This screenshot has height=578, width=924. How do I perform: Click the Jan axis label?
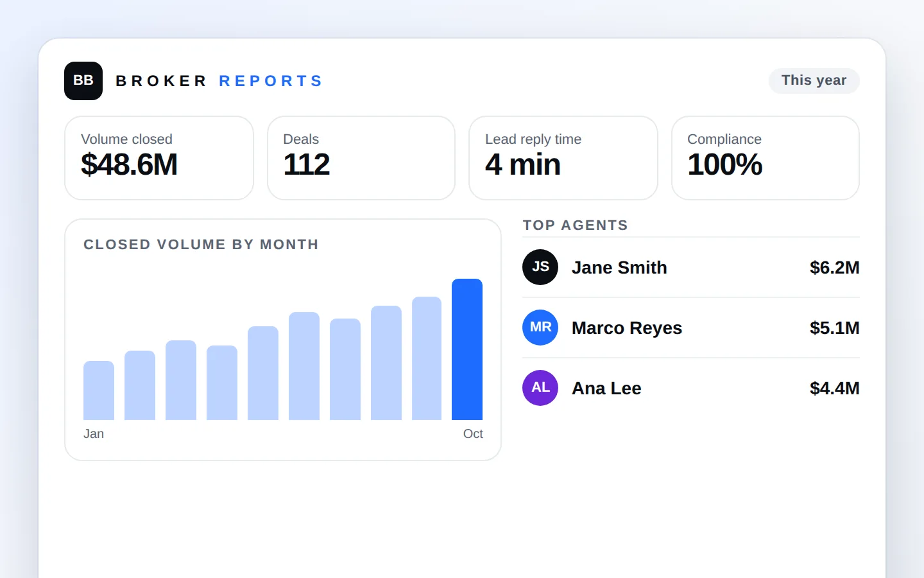click(94, 433)
